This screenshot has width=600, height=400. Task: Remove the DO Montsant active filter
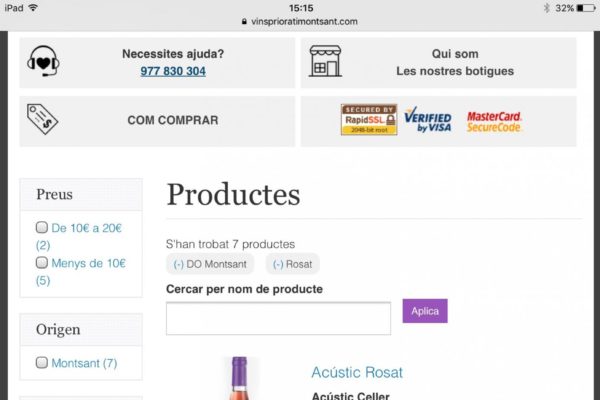tap(211, 264)
